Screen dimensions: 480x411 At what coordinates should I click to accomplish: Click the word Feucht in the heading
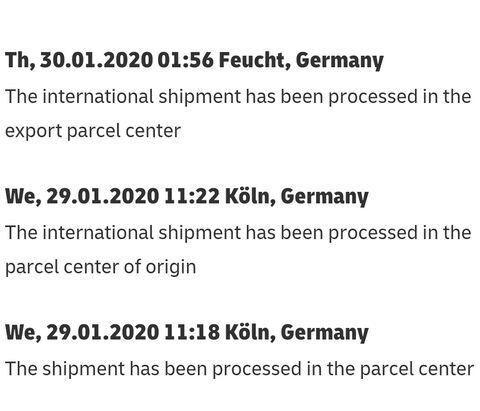(253, 61)
